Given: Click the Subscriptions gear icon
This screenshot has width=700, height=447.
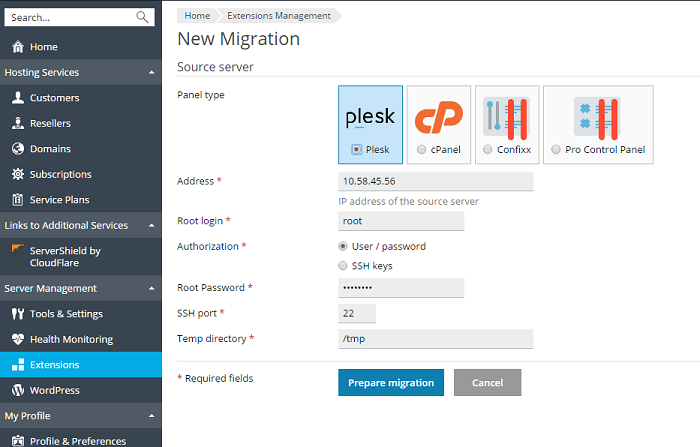Looking at the screenshot, I should [x=17, y=174].
